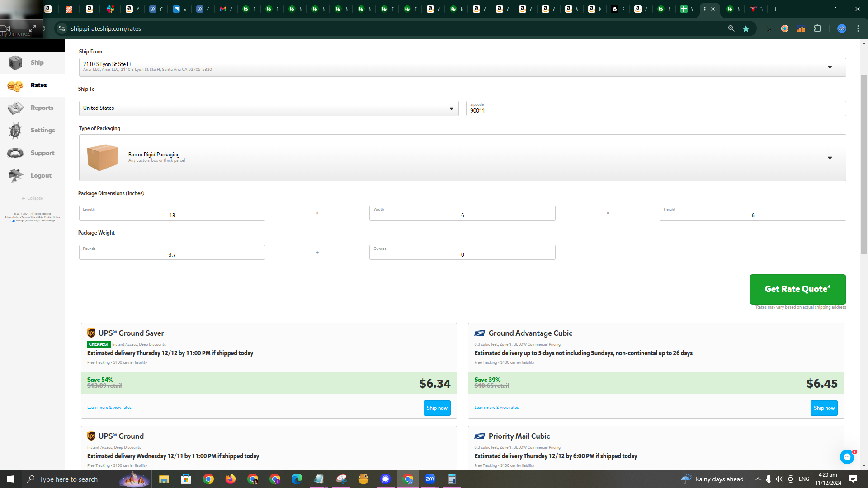Click the Save 39% label
The height and width of the screenshot is (488, 868).
pos(487,380)
